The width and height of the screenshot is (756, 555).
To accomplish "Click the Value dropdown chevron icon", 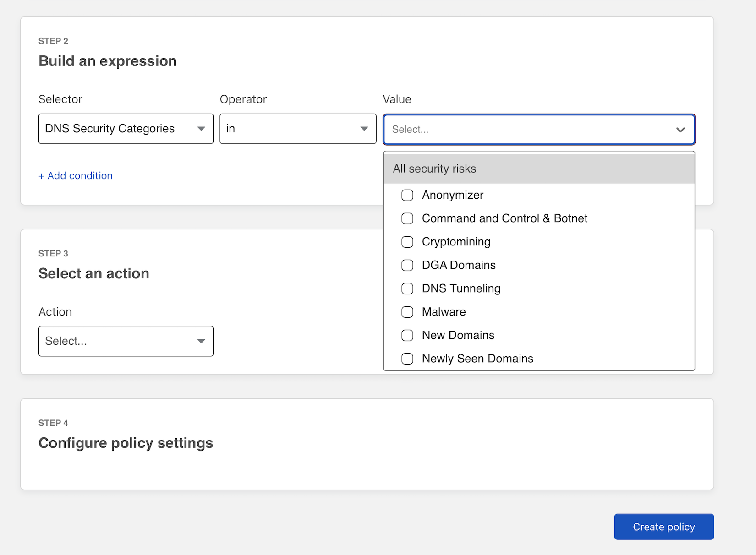I will [680, 130].
